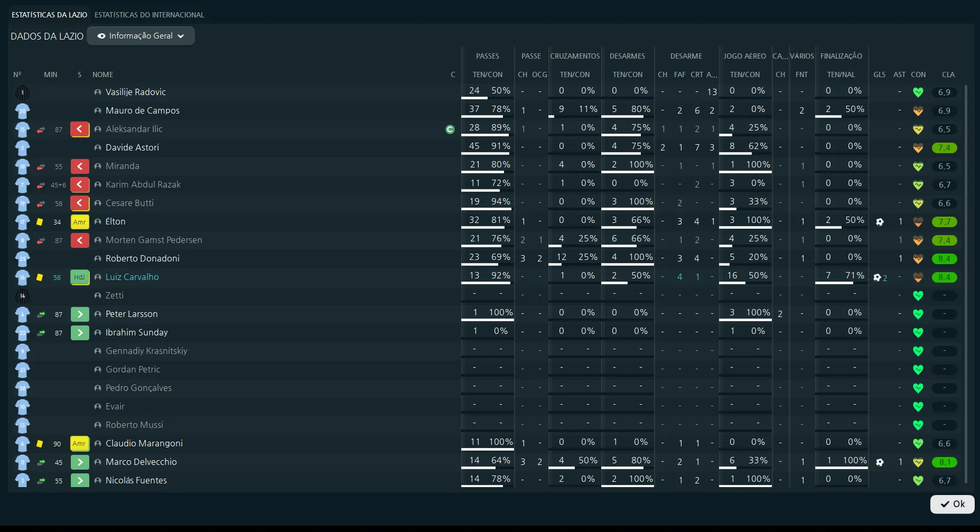The width and height of the screenshot is (980, 532).
Task: Open Gennadiy Krasnitskiy's name
Action: [146, 351]
